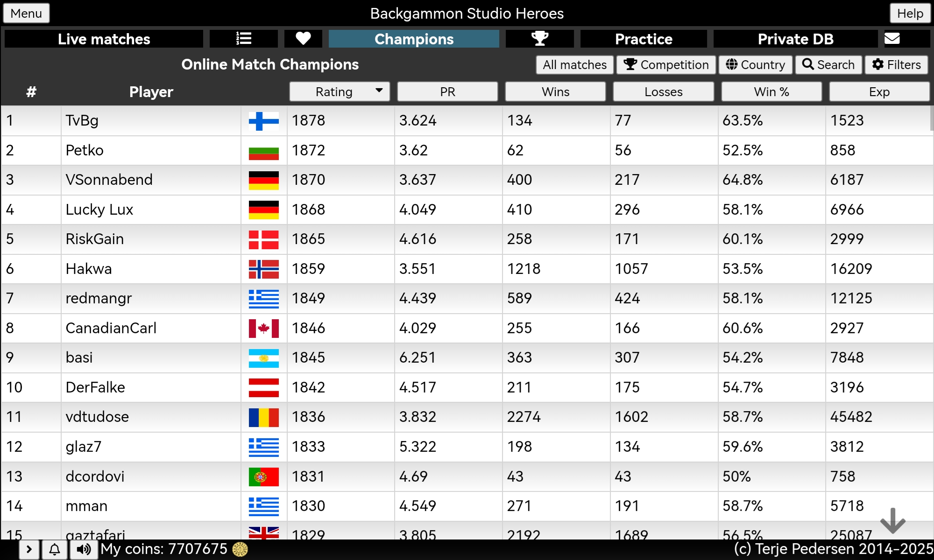Sort by Rating column dropdown
This screenshot has height=560, width=934.
tap(340, 91)
